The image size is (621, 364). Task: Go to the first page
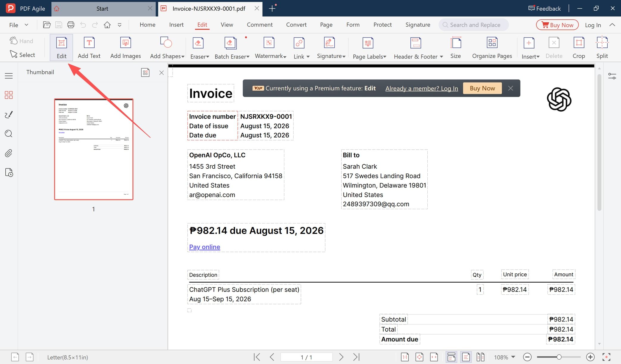(257, 357)
